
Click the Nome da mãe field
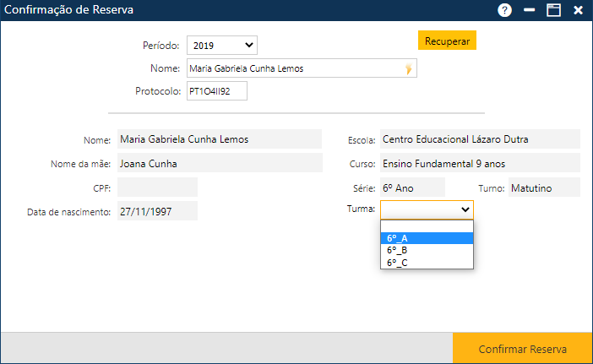point(219,163)
